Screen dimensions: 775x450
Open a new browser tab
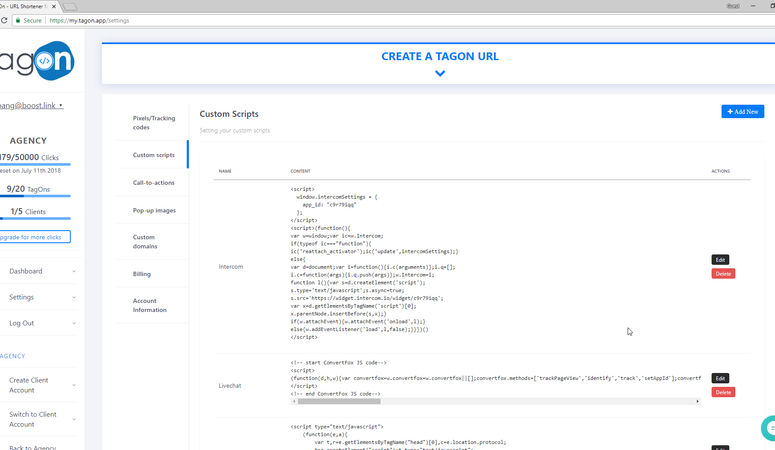point(70,7)
